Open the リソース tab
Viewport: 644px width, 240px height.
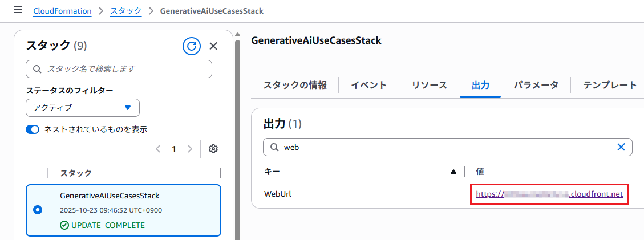(x=429, y=86)
